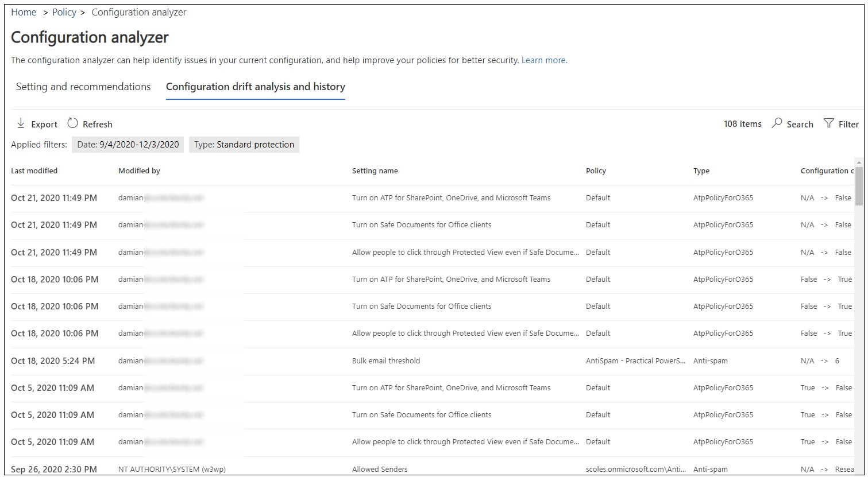
Task: Open the Learn more link
Action: click(x=543, y=60)
